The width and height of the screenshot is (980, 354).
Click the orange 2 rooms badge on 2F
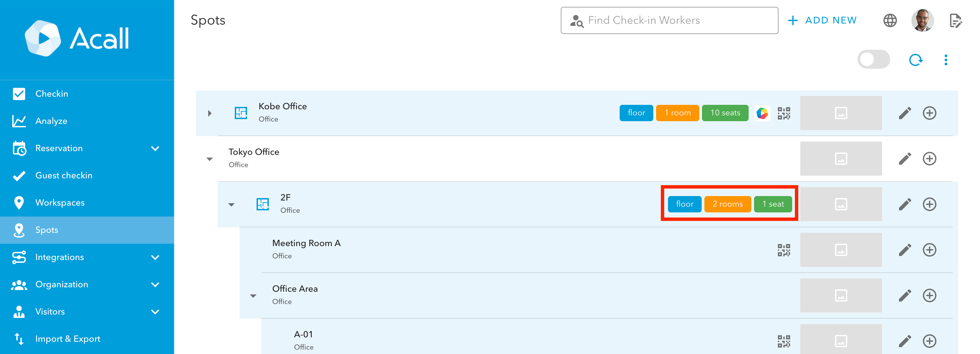[727, 204]
